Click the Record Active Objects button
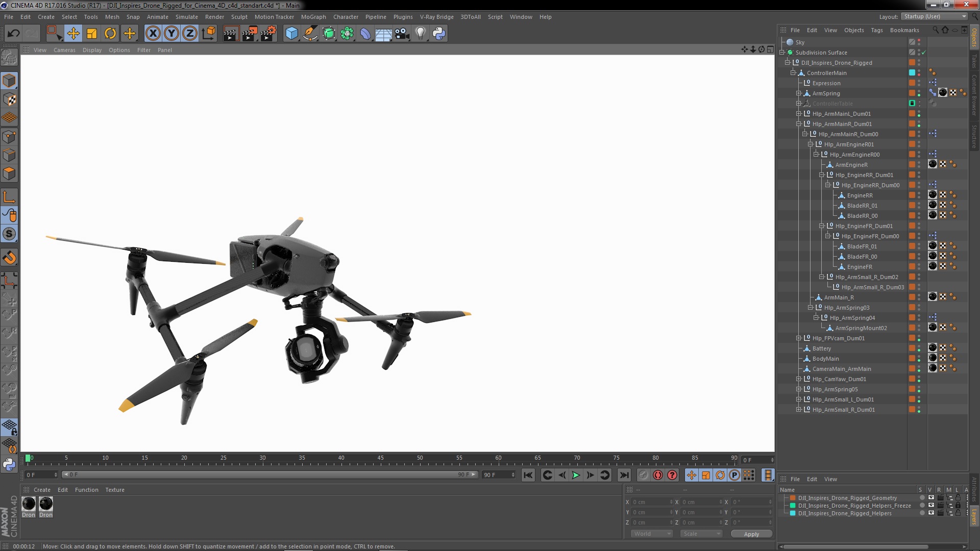The height and width of the screenshot is (551, 980). click(644, 475)
